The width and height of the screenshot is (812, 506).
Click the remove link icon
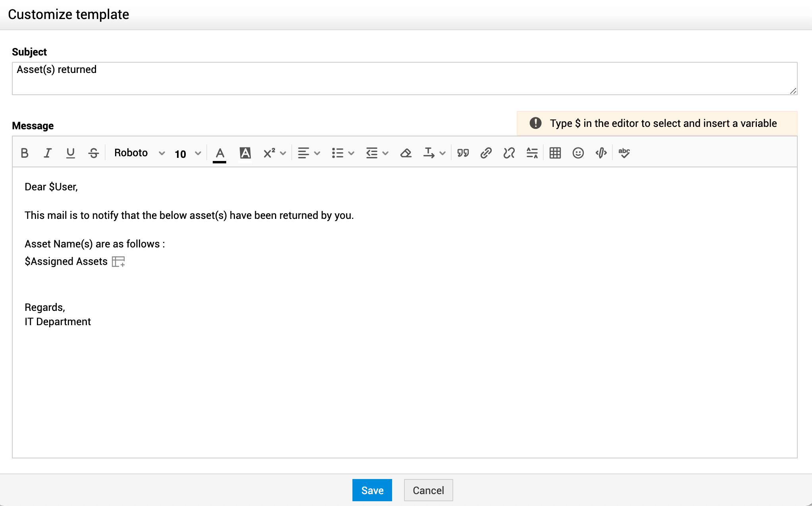(509, 153)
